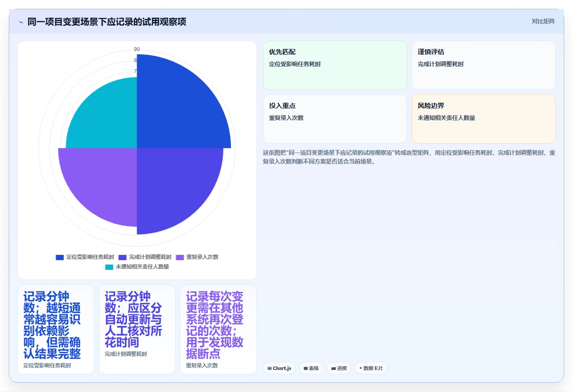Select the Chart.js tag

coord(279,368)
